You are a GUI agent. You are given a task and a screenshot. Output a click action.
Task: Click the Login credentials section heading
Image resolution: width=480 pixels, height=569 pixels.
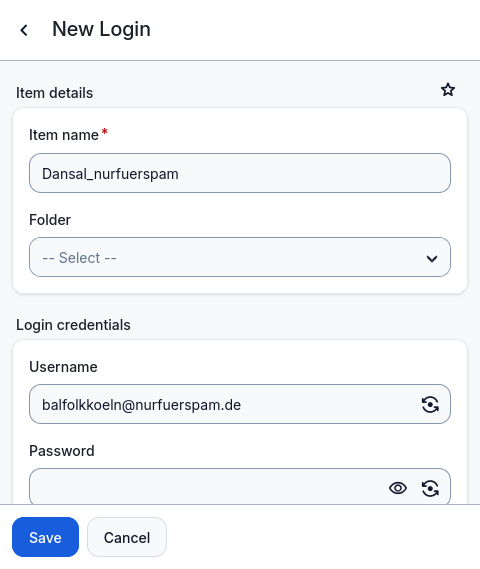(x=73, y=325)
